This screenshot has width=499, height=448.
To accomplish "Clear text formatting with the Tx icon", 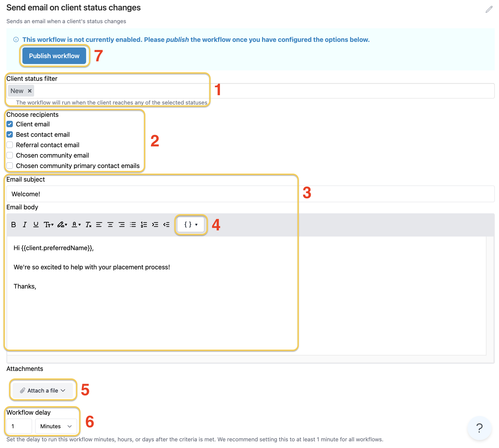I will (x=88, y=225).
